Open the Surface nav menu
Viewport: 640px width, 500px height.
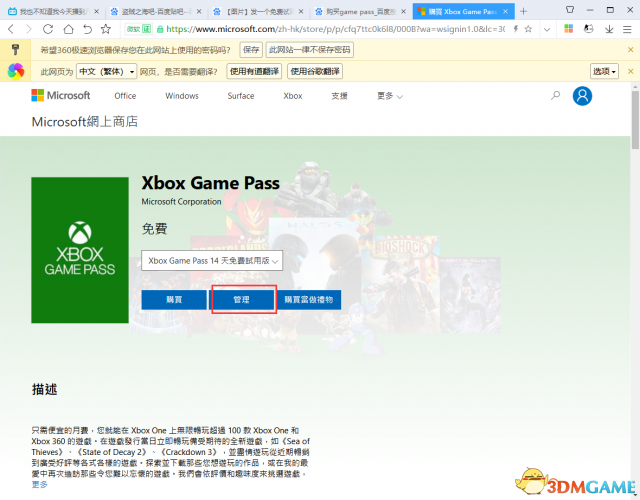click(x=241, y=96)
